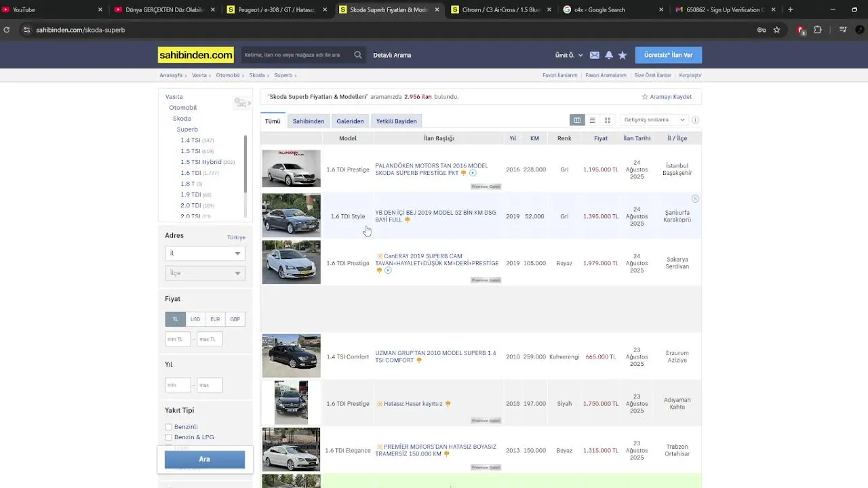The image size is (868, 488).
Task: Open the notifications bell icon
Action: [x=608, y=55]
